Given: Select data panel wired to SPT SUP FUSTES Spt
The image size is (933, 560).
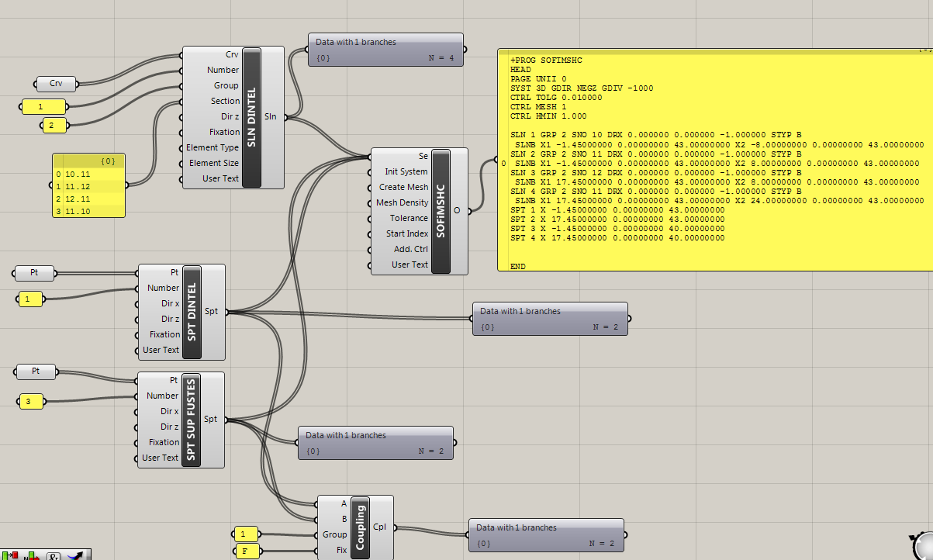Looking at the screenshot, I should (x=375, y=443).
